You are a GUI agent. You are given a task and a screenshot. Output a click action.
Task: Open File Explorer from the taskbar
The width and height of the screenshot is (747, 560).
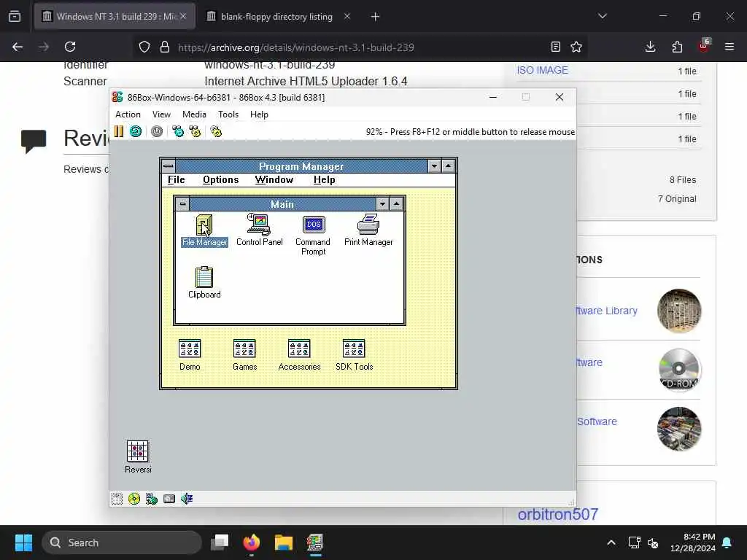point(284,542)
